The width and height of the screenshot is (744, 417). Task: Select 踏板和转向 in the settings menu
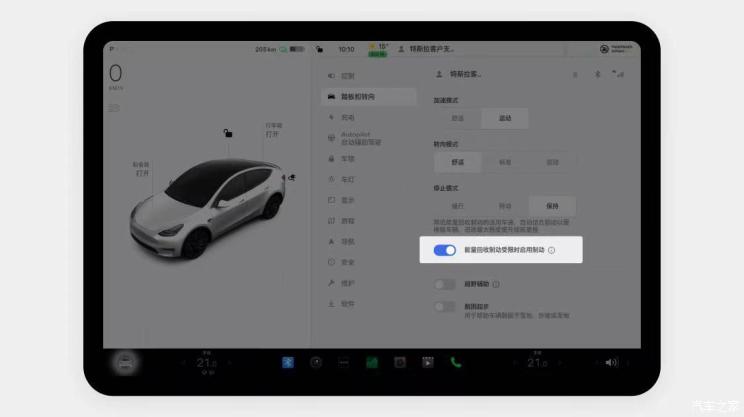point(368,96)
